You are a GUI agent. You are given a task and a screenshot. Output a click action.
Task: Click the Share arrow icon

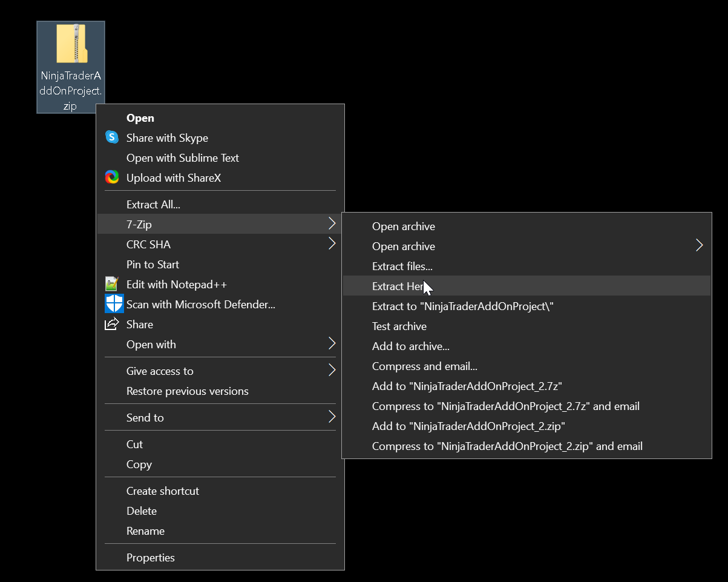tap(112, 324)
